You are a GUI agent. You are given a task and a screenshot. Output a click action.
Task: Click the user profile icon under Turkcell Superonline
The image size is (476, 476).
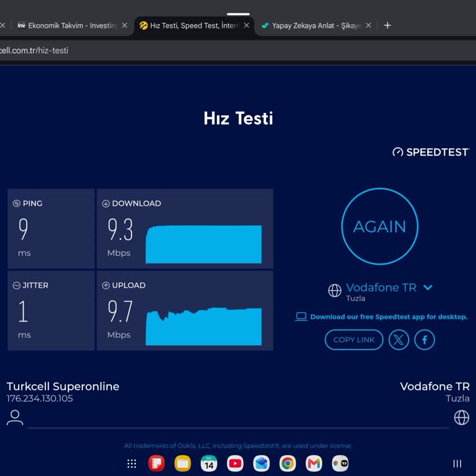click(15, 417)
